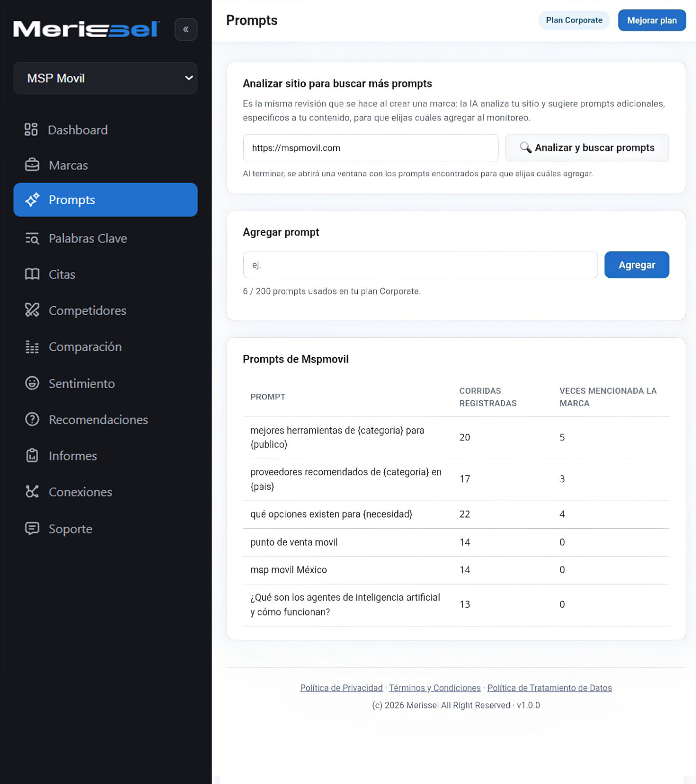
Task: Click the Competidores crossed swords icon
Action: [32, 310]
